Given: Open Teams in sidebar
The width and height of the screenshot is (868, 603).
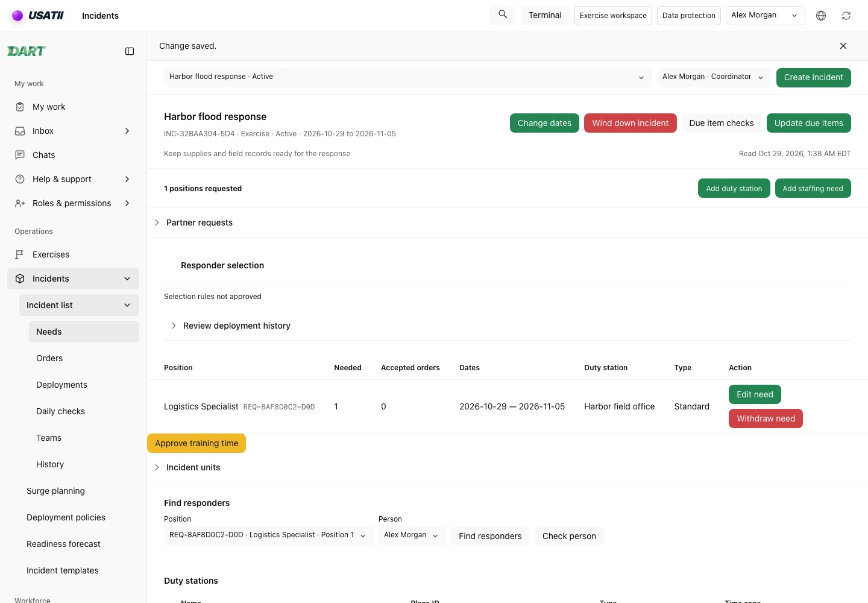Looking at the screenshot, I should pyautogui.click(x=84, y=438).
